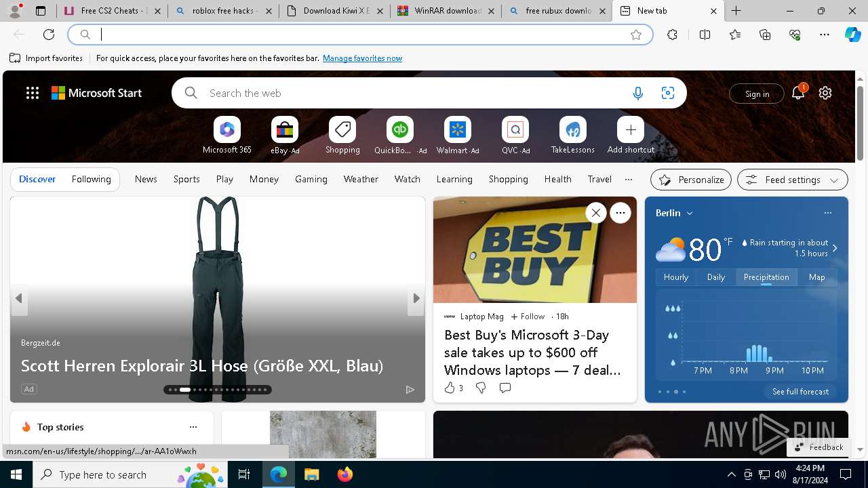Viewport: 868px width, 488px height.
Task: Launch Firefox from taskbar
Action: [345, 474]
